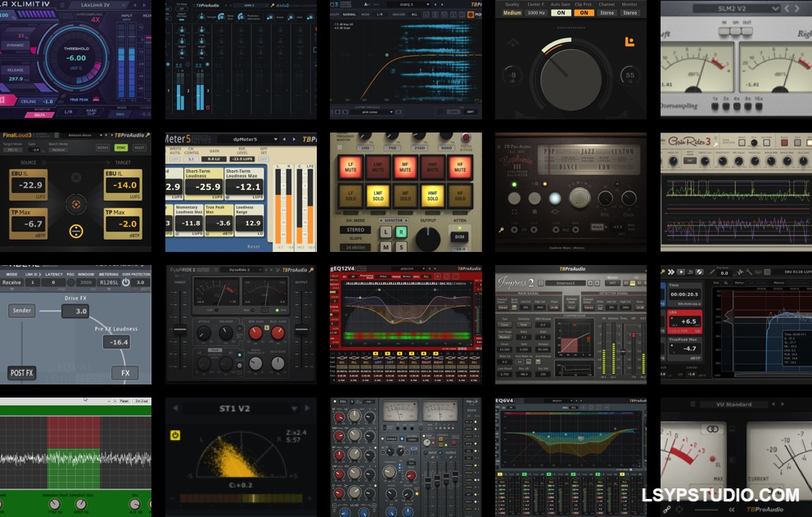The image size is (812, 517).
Task: Turn off the Auto Gain toggle
Action: (562, 13)
